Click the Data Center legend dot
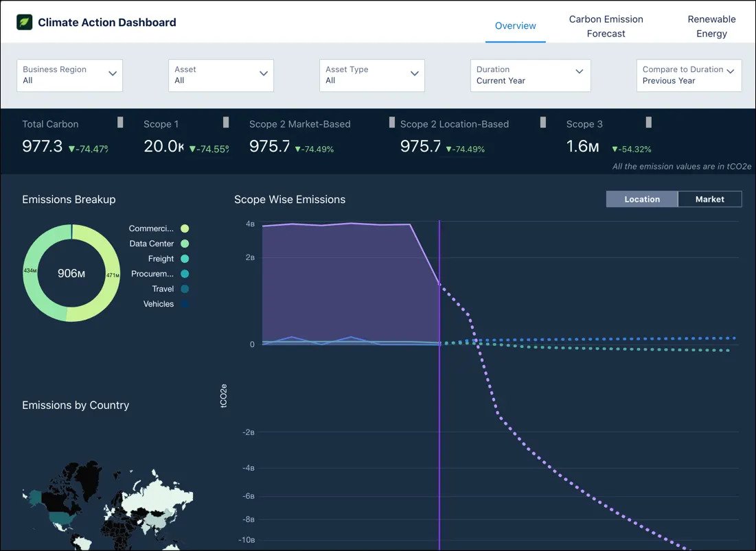756x551 pixels. (x=184, y=244)
